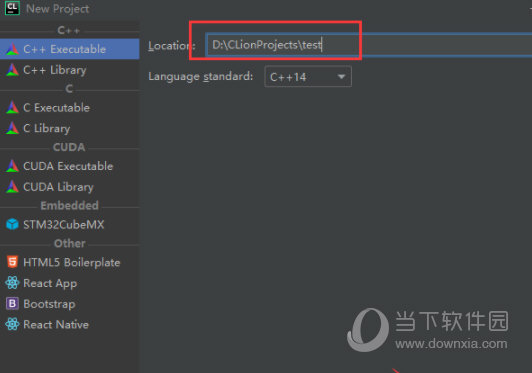Select the CUDA Library project type

70,187
